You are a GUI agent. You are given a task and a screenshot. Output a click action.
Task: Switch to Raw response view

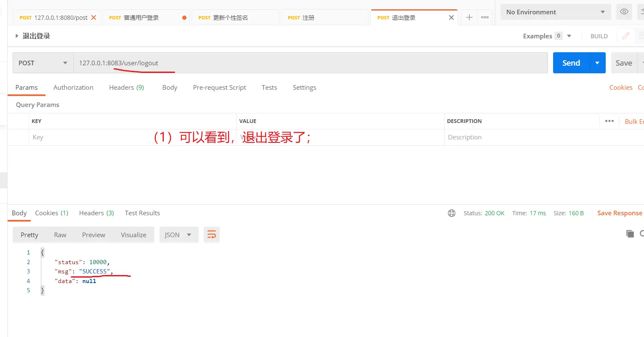pos(60,235)
